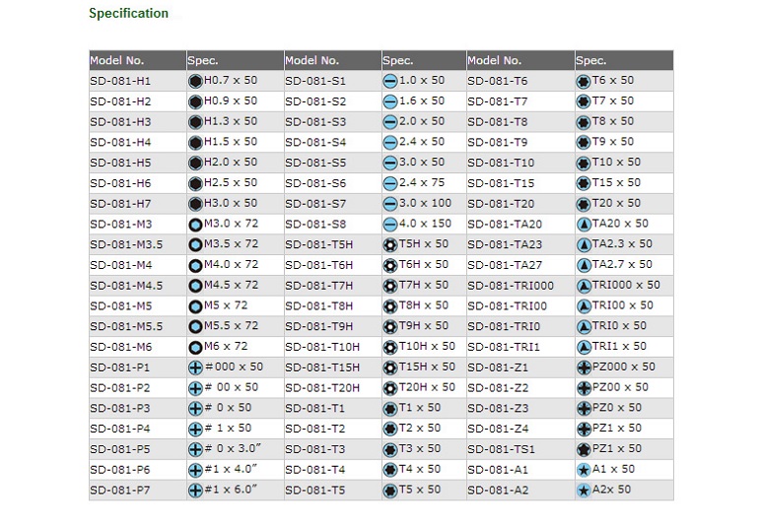Select model number SD-081-TA23
The width and height of the screenshot is (759, 532).
tap(505, 244)
